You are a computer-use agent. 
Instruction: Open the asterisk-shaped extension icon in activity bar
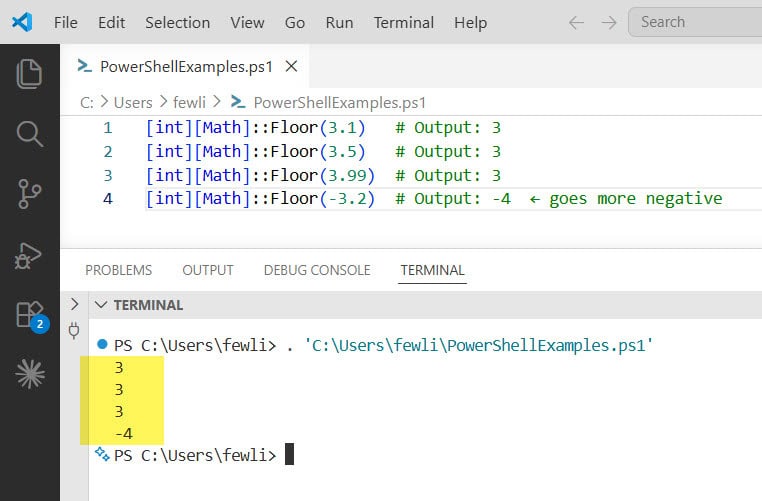30,374
